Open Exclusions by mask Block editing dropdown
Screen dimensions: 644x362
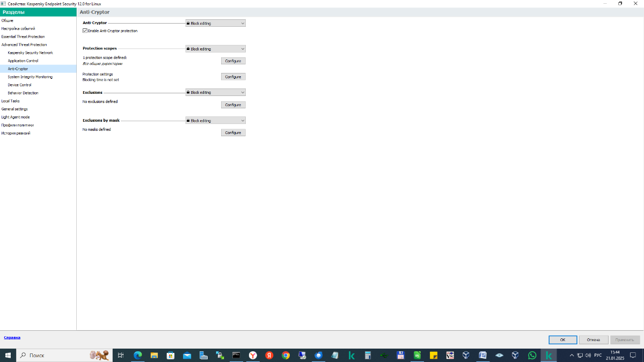click(215, 121)
